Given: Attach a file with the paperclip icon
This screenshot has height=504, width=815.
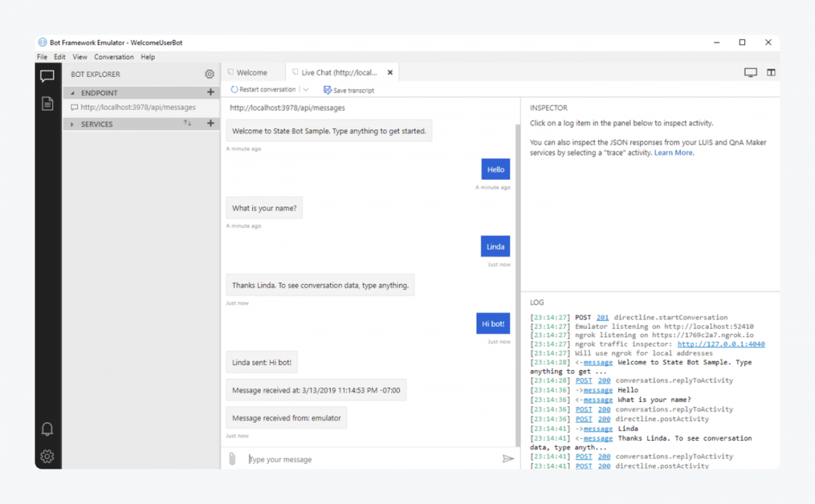Looking at the screenshot, I should pyautogui.click(x=232, y=459).
